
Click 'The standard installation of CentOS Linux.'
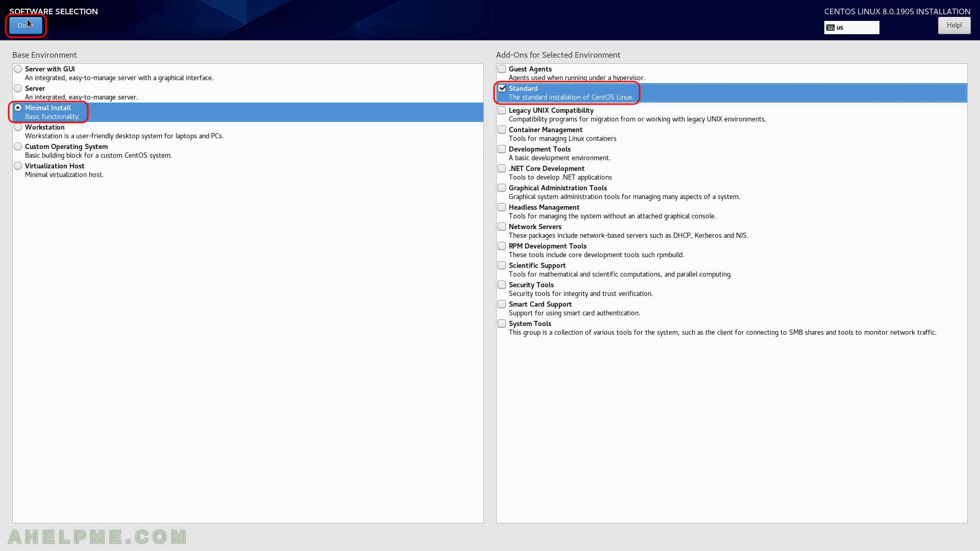(x=571, y=97)
